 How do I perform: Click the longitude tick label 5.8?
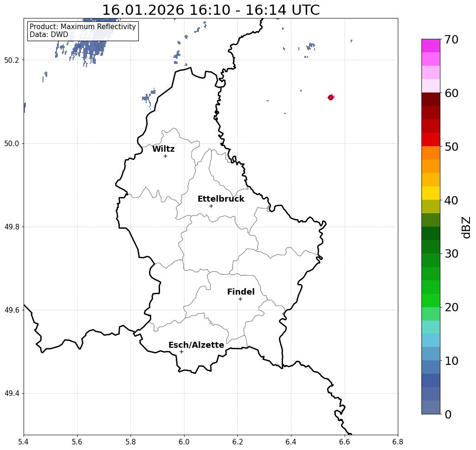pyautogui.click(x=130, y=442)
